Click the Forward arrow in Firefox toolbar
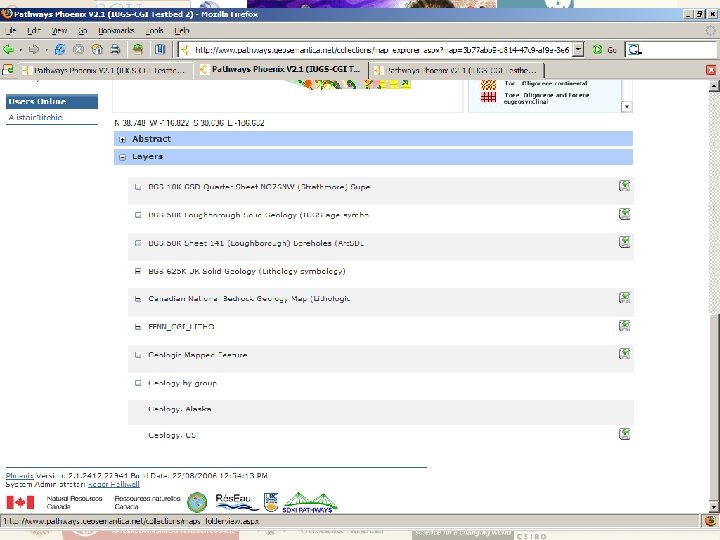The width and height of the screenshot is (720, 540). point(34,49)
